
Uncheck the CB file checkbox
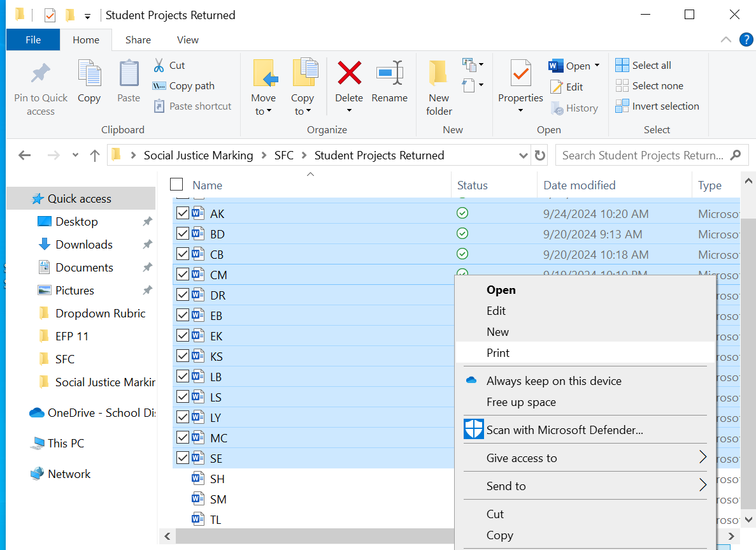pos(183,254)
